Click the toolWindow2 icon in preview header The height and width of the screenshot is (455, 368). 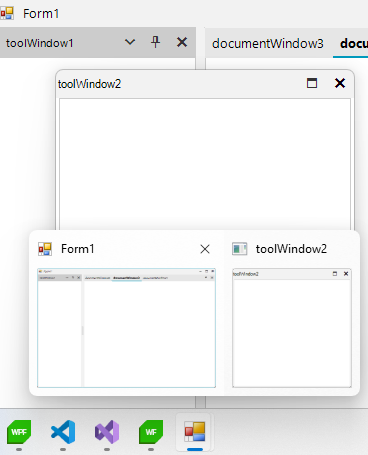239,249
